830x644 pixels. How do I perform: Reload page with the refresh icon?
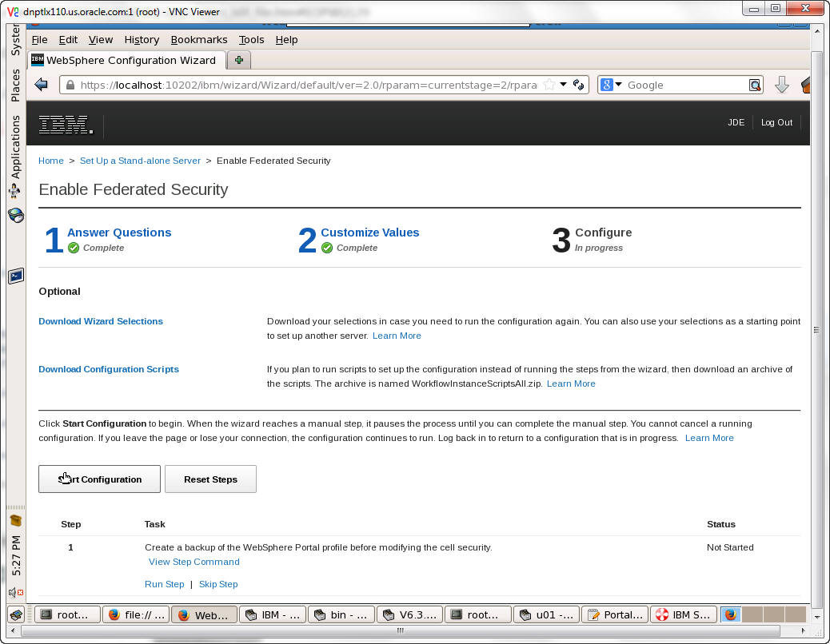[x=579, y=85]
